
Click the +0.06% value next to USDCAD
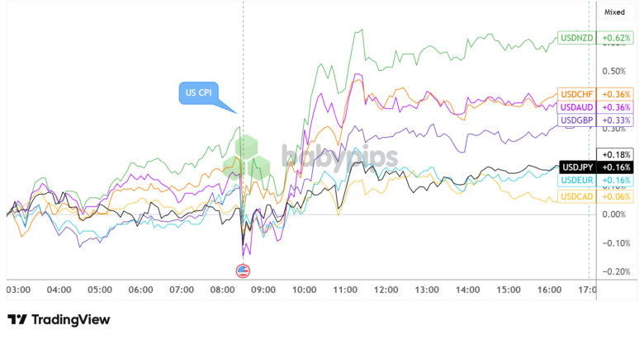click(617, 196)
